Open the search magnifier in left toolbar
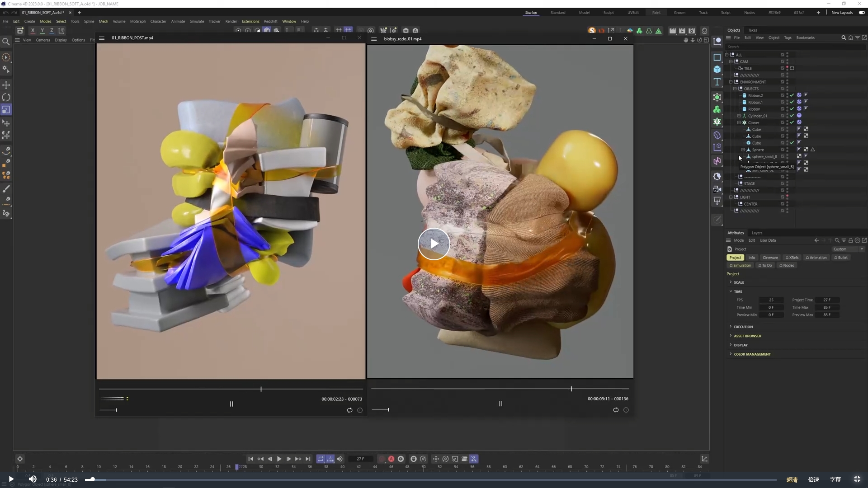The height and width of the screenshot is (488, 868). tap(6, 42)
